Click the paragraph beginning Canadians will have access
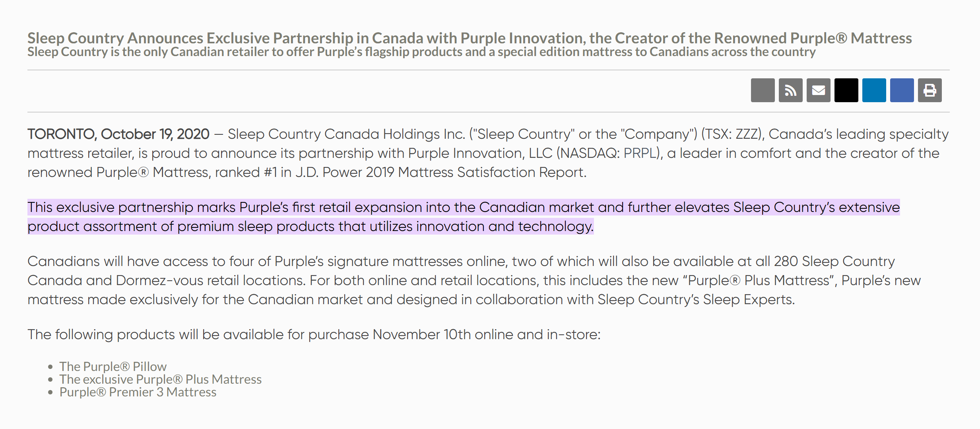Viewport: 980px width, 429px height. click(474, 280)
